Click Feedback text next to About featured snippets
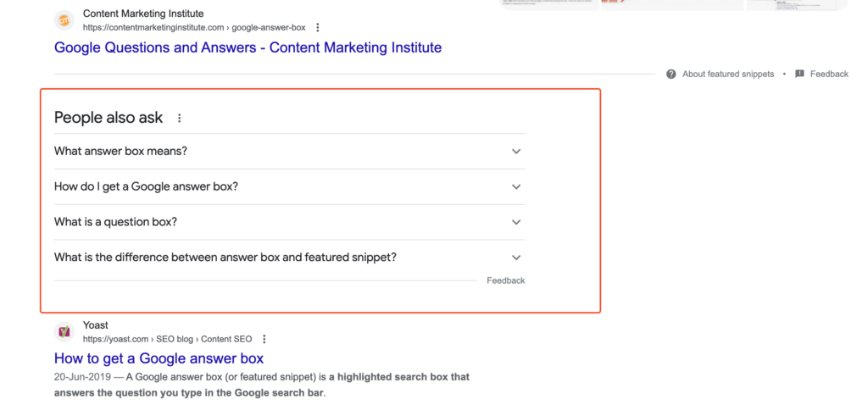Screen dimensions: 868x416 [x=829, y=74]
